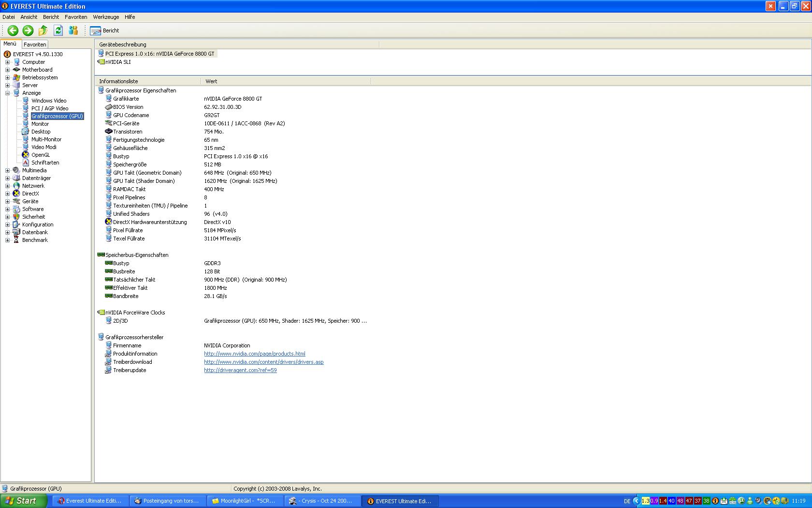Click the Wert column header

point(286,81)
